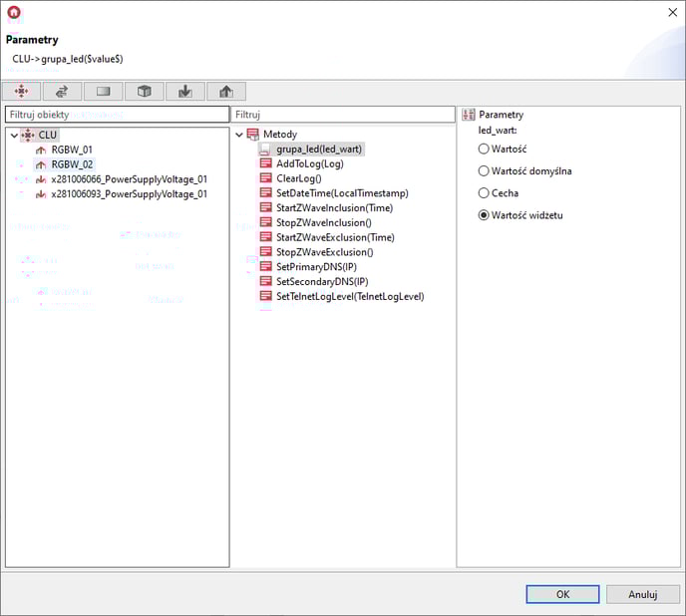Select the RGBW_02 object in tree

(x=72, y=164)
